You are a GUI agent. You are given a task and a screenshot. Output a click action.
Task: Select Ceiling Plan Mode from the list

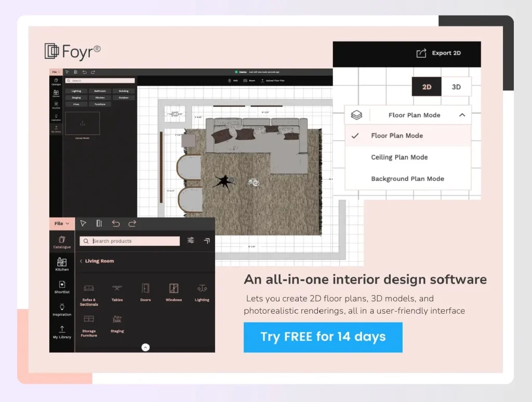(x=400, y=157)
